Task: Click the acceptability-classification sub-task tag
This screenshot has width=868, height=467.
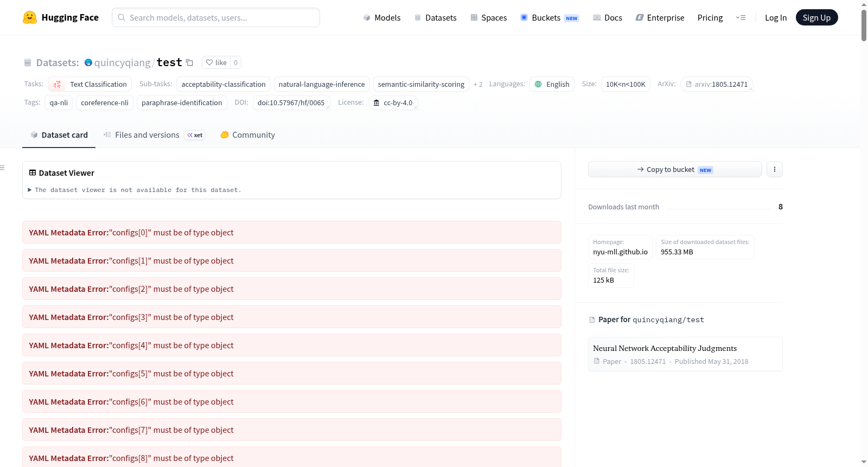Action: click(x=224, y=84)
